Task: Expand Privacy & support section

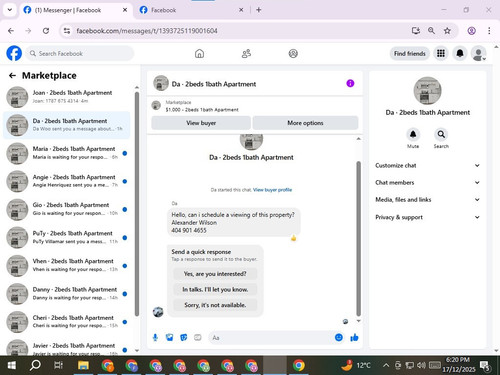Action: click(428, 217)
